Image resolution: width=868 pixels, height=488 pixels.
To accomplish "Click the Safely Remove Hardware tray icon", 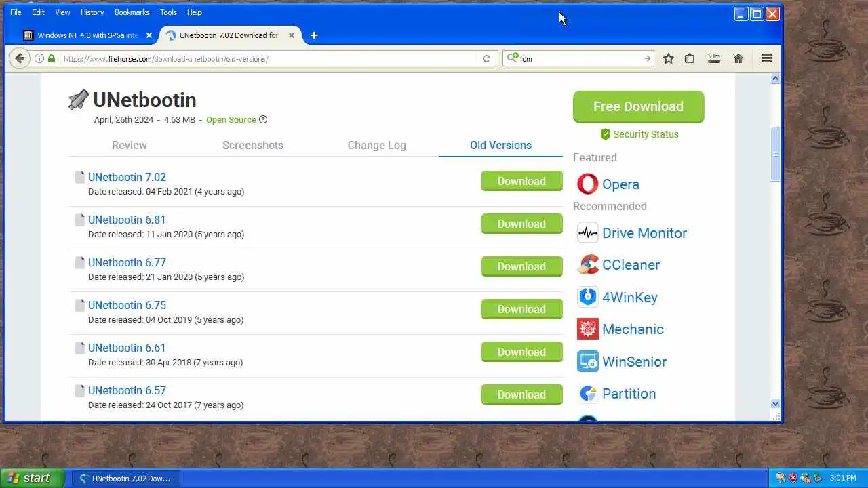I will 817,478.
